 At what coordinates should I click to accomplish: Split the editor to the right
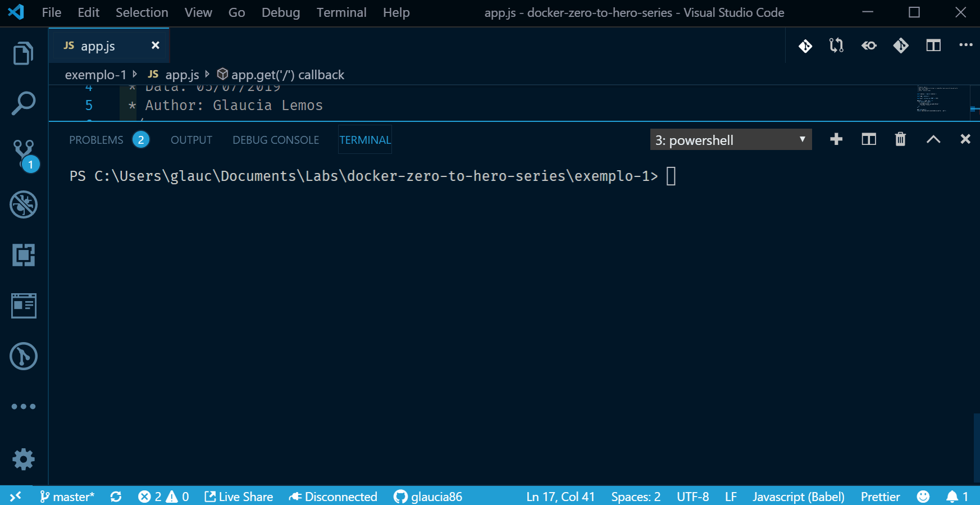tap(933, 46)
